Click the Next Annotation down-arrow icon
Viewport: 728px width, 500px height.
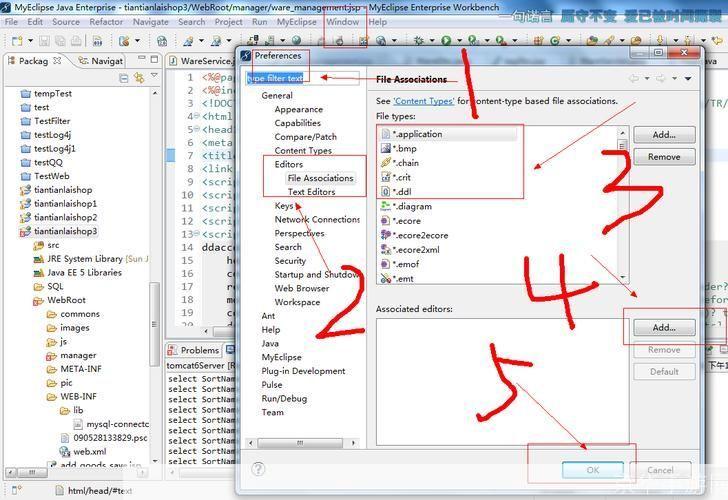coord(660,40)
